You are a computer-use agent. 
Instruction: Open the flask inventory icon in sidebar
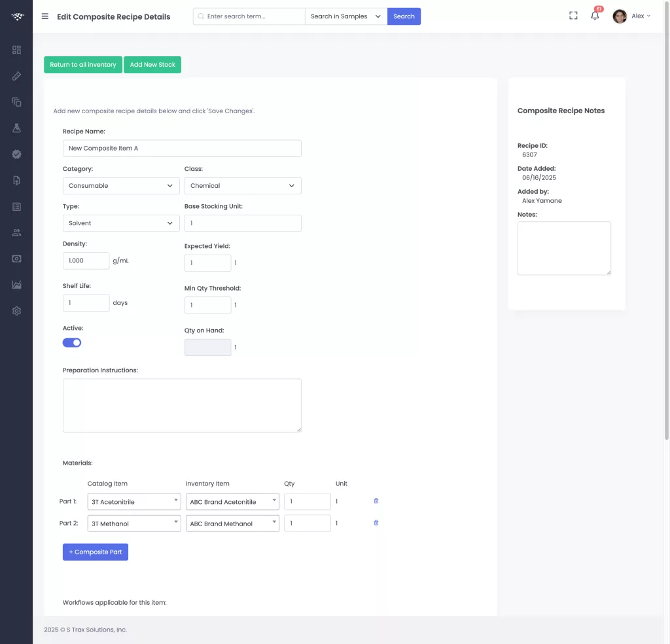(x=16, y=128)
